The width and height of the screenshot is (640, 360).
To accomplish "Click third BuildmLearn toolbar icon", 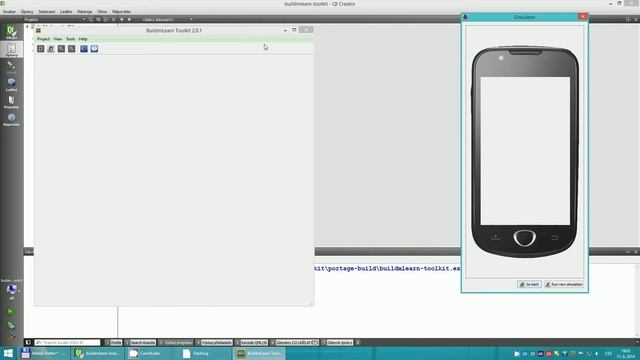I will tap(61, 49).
